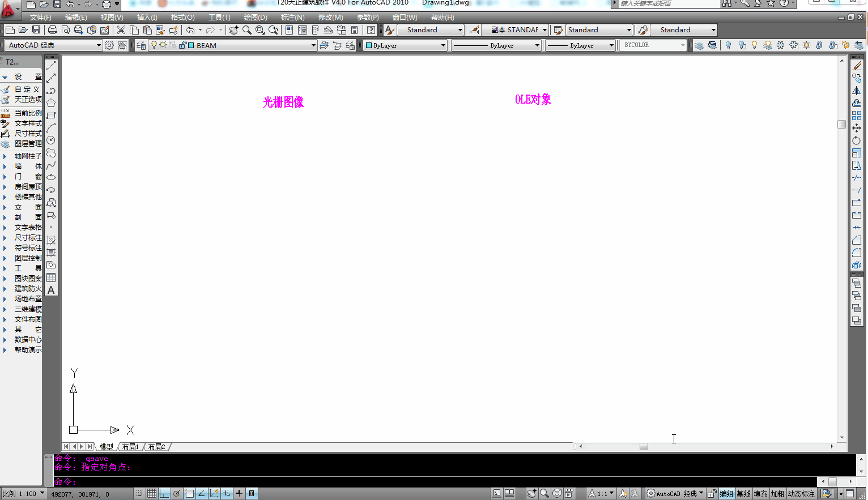Click the QuickCalc calculator icon

click(355, 30)
